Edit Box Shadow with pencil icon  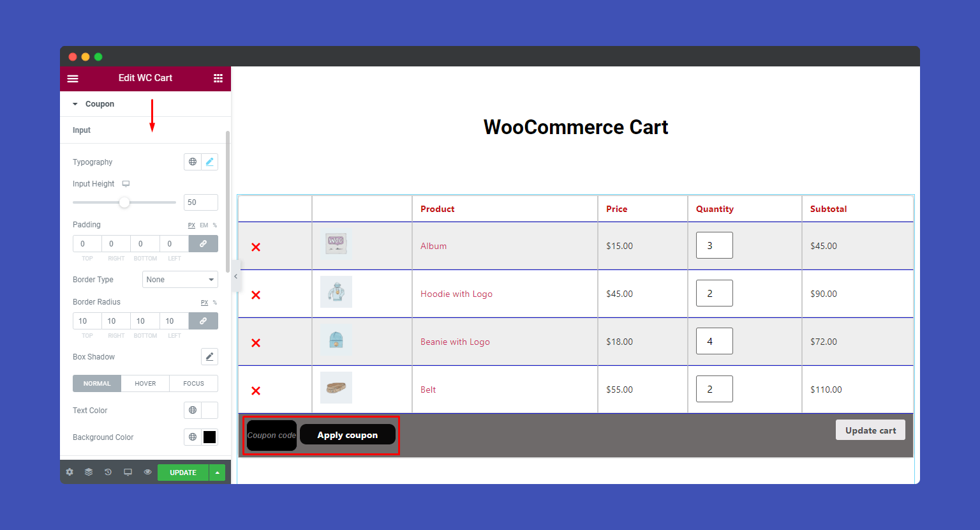point(209,357)
